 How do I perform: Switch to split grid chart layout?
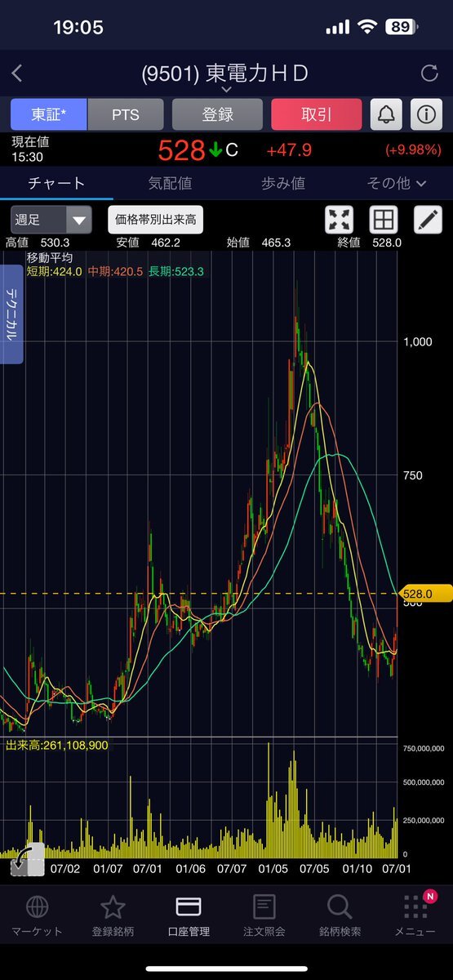[383, 220]
